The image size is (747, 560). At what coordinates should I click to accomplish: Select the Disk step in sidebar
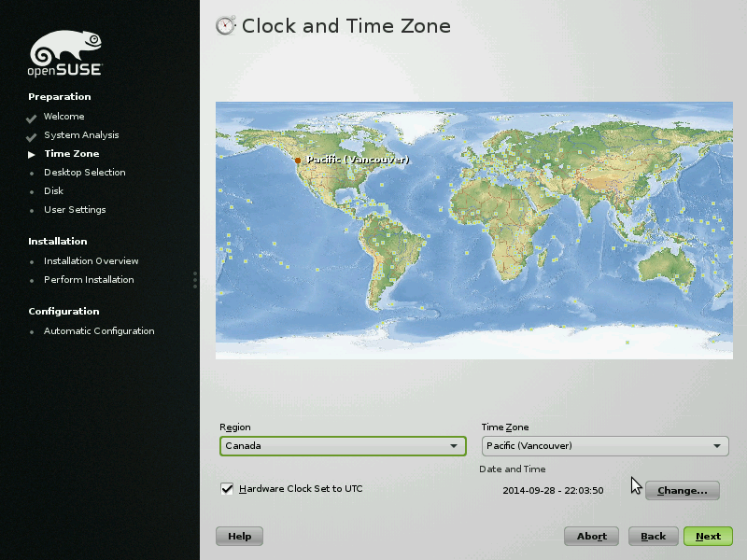(53, 191)
